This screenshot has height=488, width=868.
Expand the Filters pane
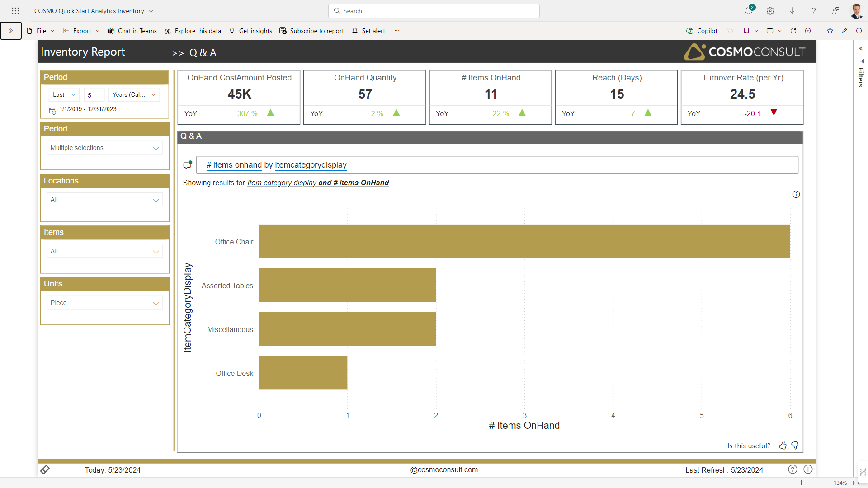tap(861, 48)
